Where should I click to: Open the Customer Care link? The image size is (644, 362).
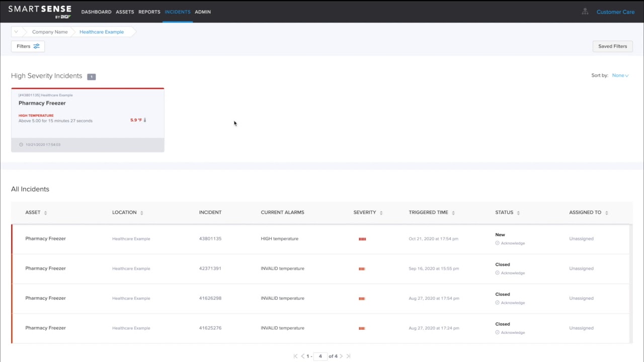tap(615, 12)
